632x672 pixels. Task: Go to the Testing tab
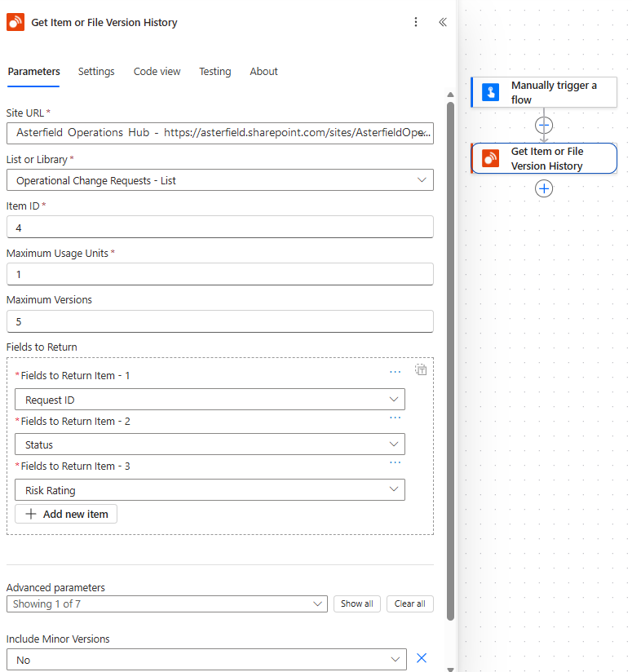[215, 72]
